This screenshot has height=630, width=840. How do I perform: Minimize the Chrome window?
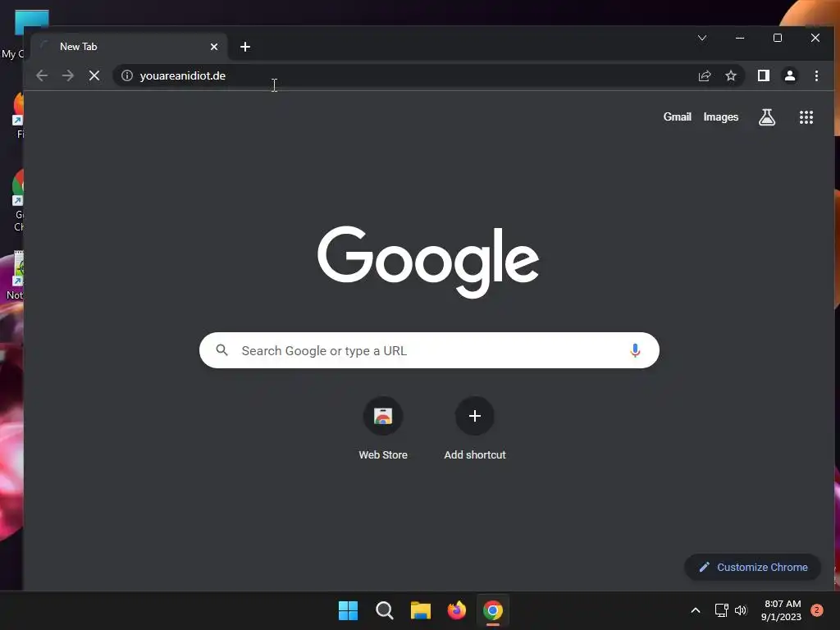click(740, 38)
